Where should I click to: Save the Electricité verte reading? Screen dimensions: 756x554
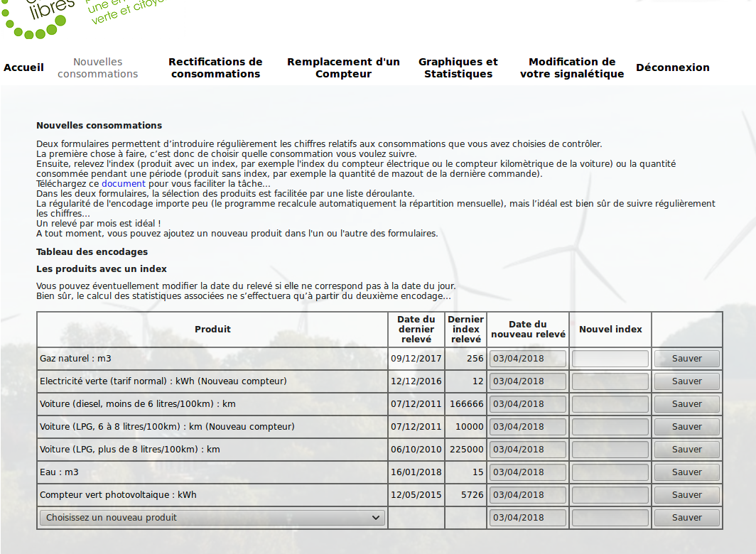(686, 381)
